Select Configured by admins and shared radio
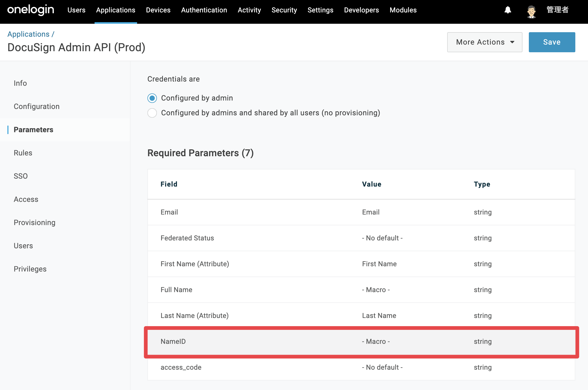This screenshot has height=390, width=588. click(152, 113)
